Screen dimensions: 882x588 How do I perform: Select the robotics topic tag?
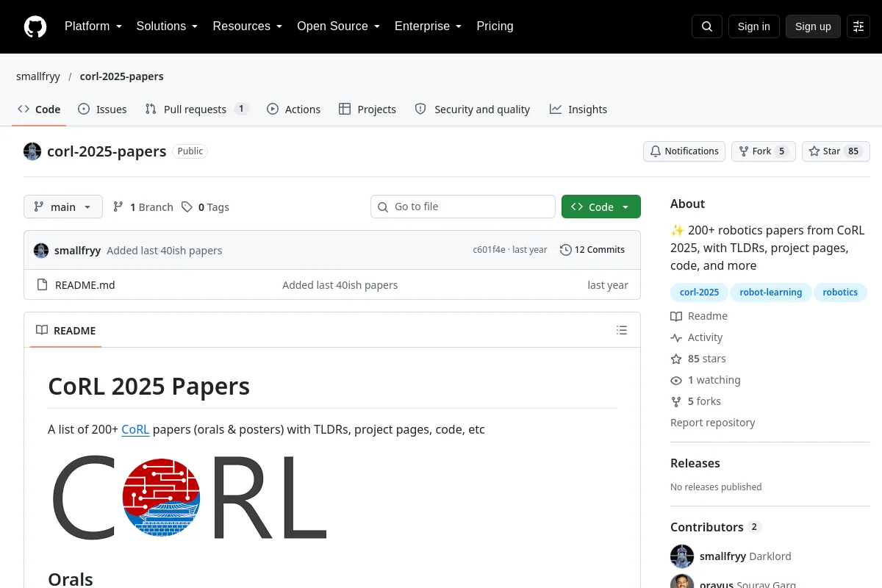click(x=840, y=293)
